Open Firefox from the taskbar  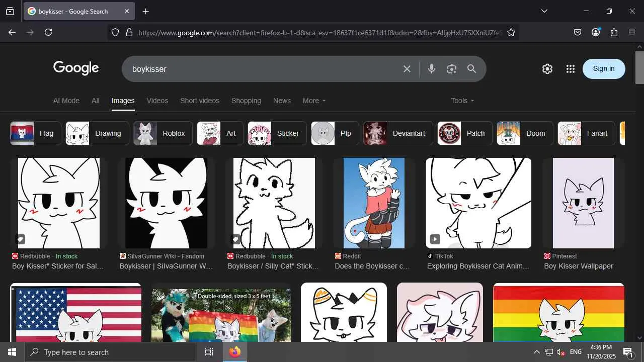click(x=235, y=352)
